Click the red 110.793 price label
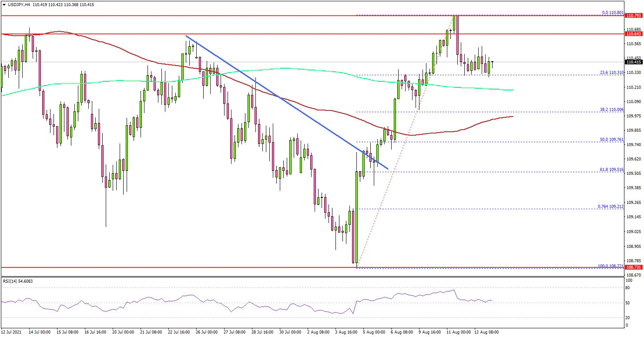Image resolution: width=644 pixels, height=337 pixels. point(633,16)
